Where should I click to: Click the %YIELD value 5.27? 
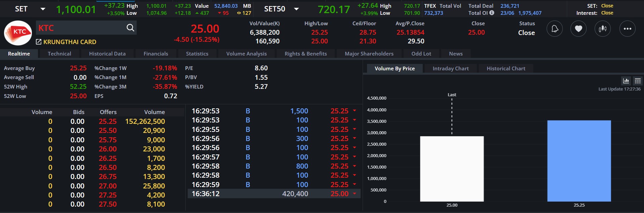(261, 87)
